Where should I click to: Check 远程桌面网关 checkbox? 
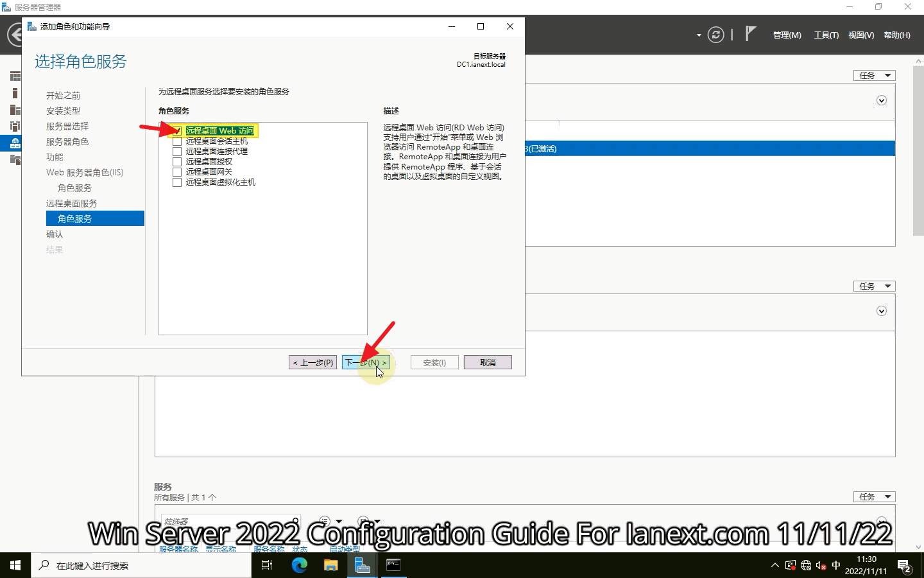click(177, 171)
